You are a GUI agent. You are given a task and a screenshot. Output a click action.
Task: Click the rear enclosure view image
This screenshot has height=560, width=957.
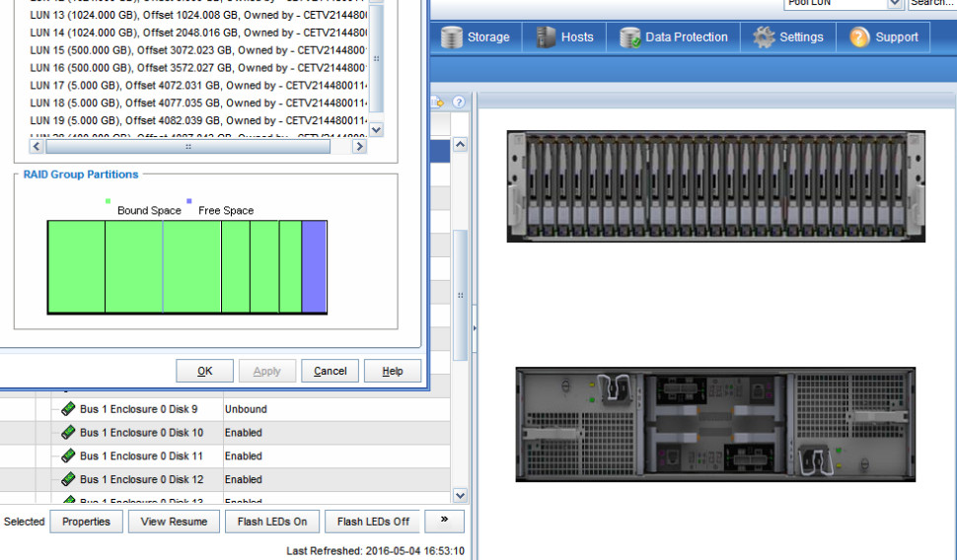coord(715,425)
